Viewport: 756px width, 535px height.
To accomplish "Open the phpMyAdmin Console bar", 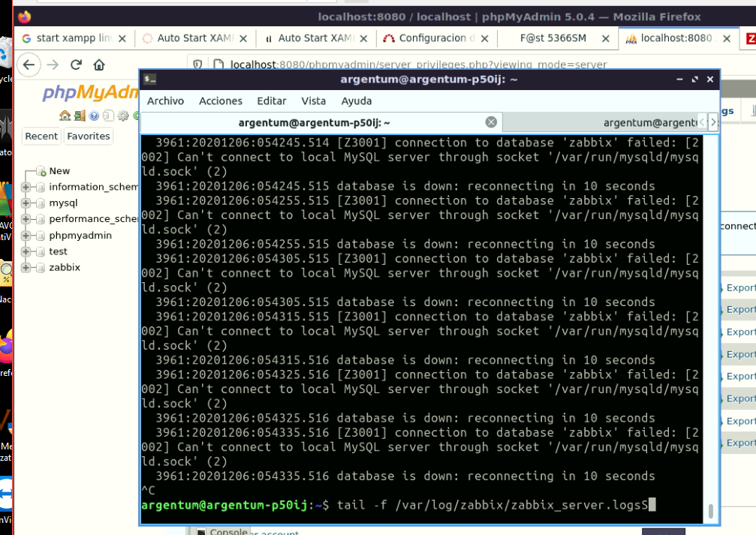I will tap(221, 530).
